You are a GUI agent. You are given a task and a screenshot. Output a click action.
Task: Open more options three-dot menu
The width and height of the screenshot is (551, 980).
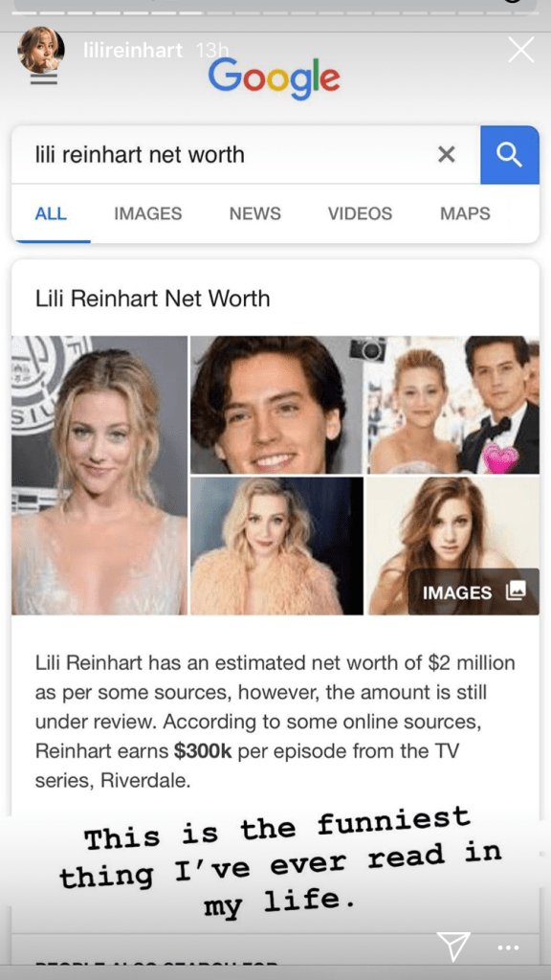(508, 948)
